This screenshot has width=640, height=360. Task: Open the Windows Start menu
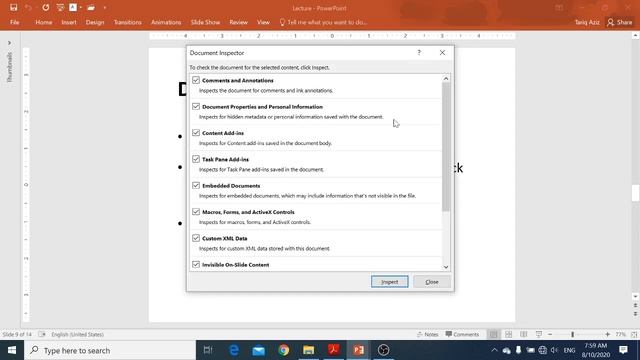12,350
